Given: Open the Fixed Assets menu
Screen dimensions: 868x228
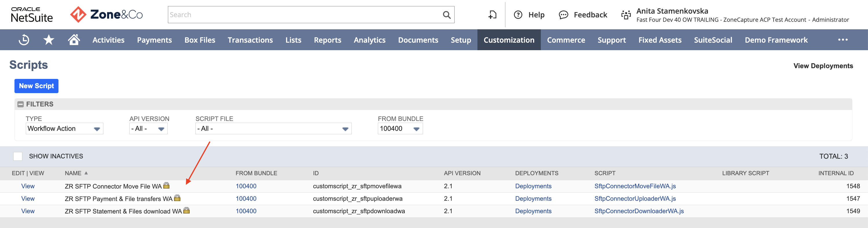Looking at the screenshot, I should tap(660, 40).
